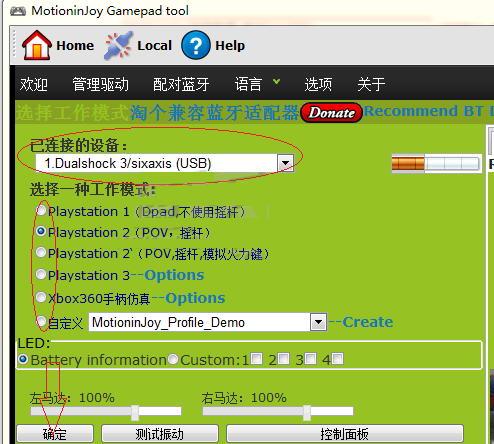Click the 测试振动 vibration test button
The width and height of the screenshot is (494, 444).
pyautogui.click(x=160, y=434)
